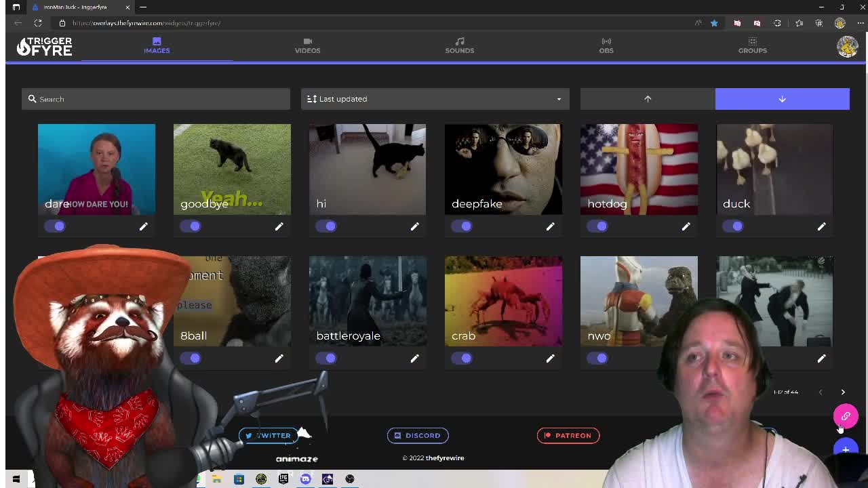The width and height of the screenshot is (868, 488).
Task: Sort ascending with the up arrow
Action: coord(648,99)
